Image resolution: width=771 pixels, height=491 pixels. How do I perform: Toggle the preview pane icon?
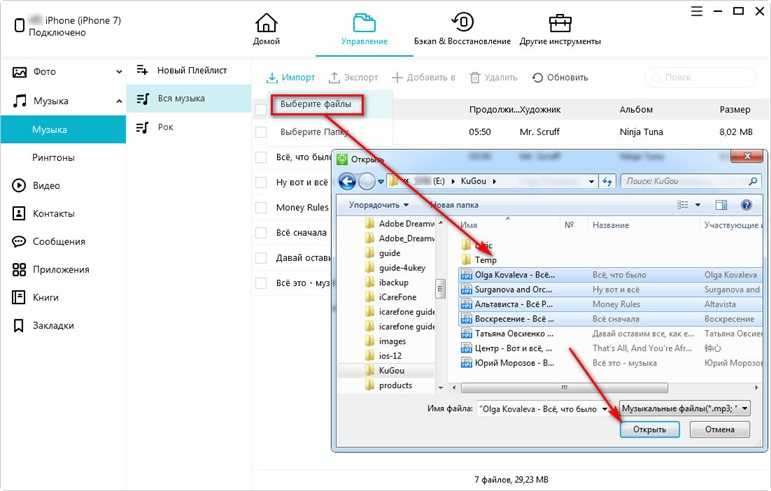point(721,205)
